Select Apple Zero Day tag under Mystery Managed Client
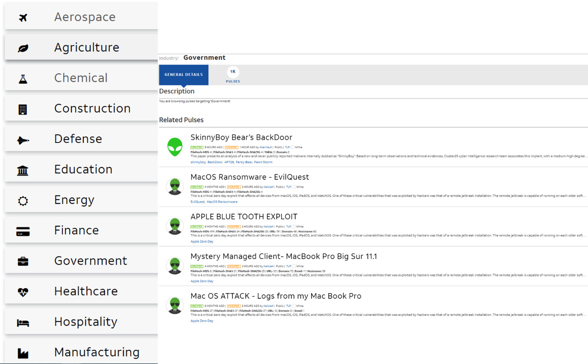 (202, 281)
